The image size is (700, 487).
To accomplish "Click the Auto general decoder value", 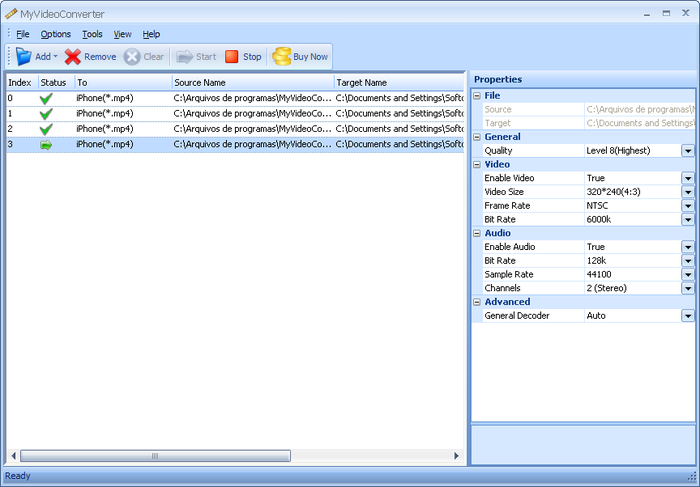I will (596, 316).
